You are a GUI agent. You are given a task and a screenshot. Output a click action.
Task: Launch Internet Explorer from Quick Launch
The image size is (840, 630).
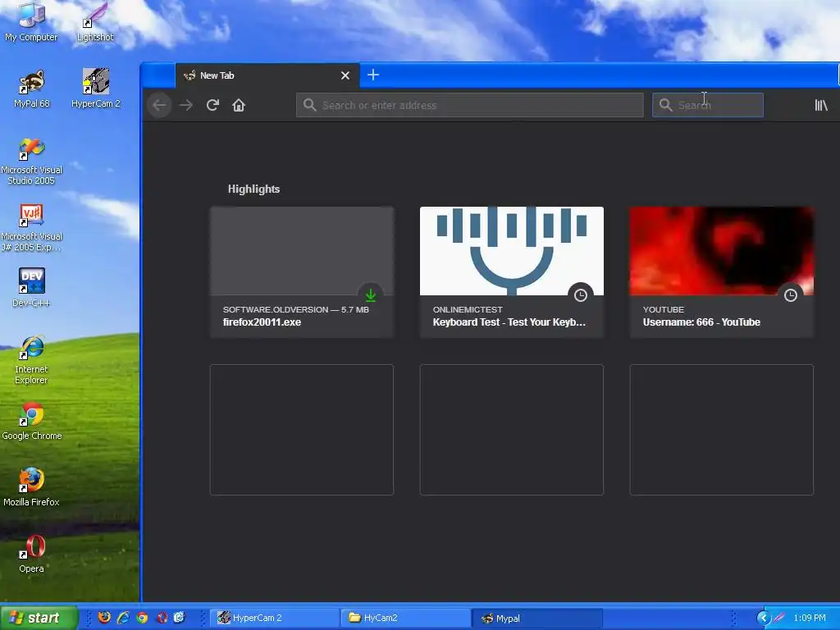(123, 618)
